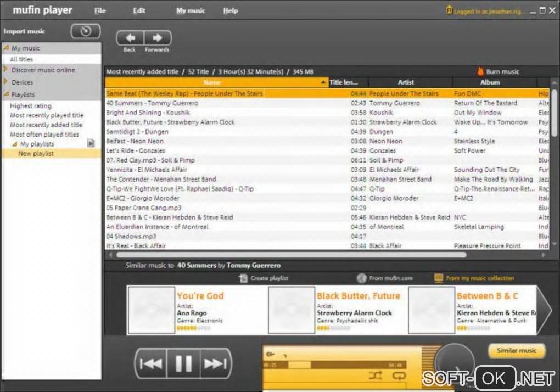The image size is (560, 392).
Task: Select the track Let's Ride - Gonzales
Action: [x=136, y=150]
